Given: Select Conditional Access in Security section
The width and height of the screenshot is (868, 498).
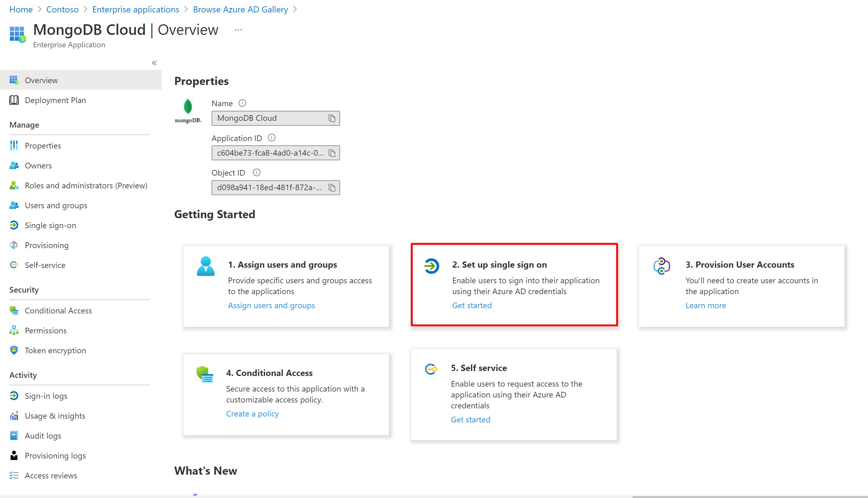Looking at the screenshot, I should (x=58, y=311).
